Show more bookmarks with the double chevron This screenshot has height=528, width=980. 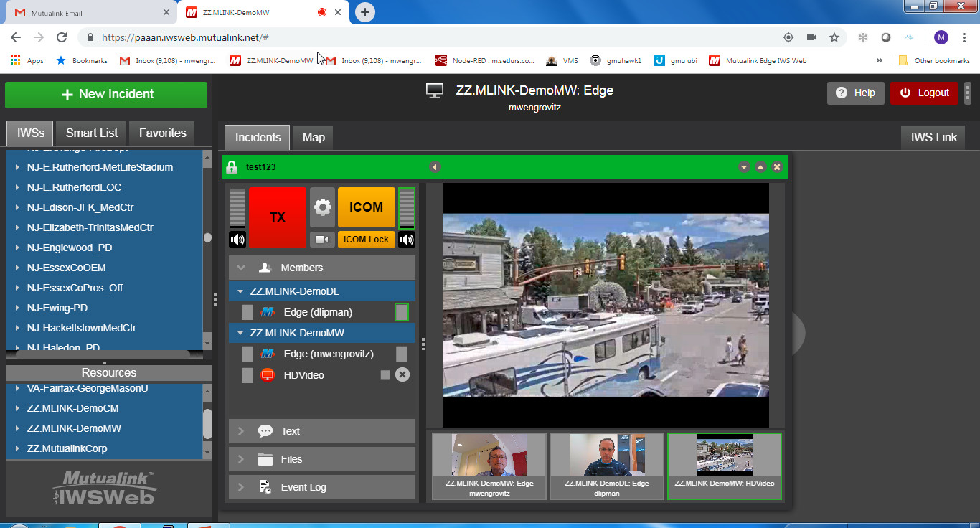[x=880, y=60]
